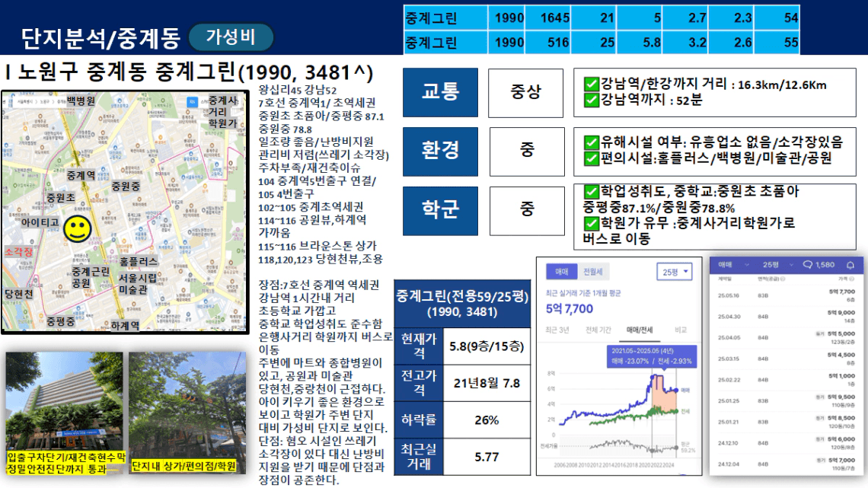Toggle the 학원가 유무 checkbox
Viewport: 868px width, 488px height.
tap(591, 224)
